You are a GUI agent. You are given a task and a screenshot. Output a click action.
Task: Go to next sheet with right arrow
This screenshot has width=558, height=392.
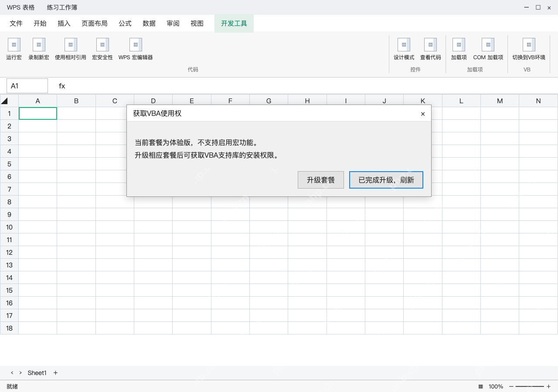20,373
